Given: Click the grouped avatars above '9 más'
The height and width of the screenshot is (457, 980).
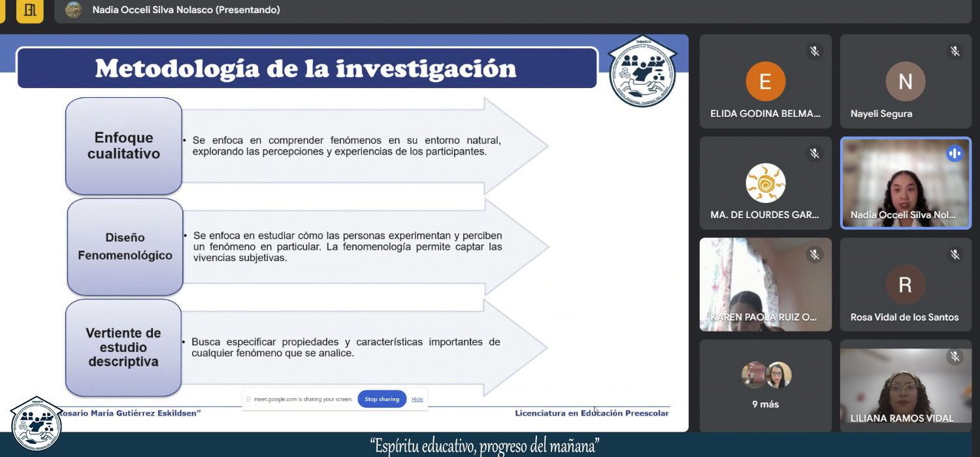Looking at the screenshot, I should [766, 375].
